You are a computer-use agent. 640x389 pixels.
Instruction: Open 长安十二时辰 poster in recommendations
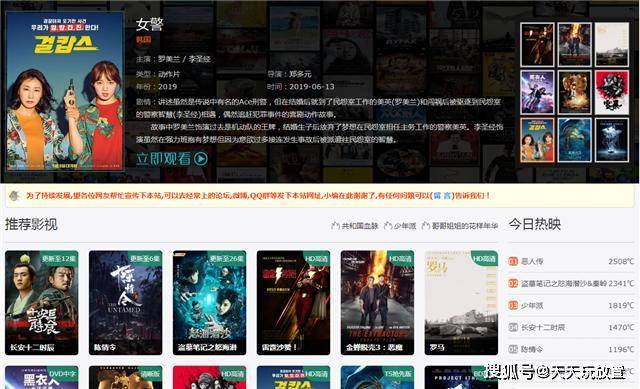[x=42, y=302]
